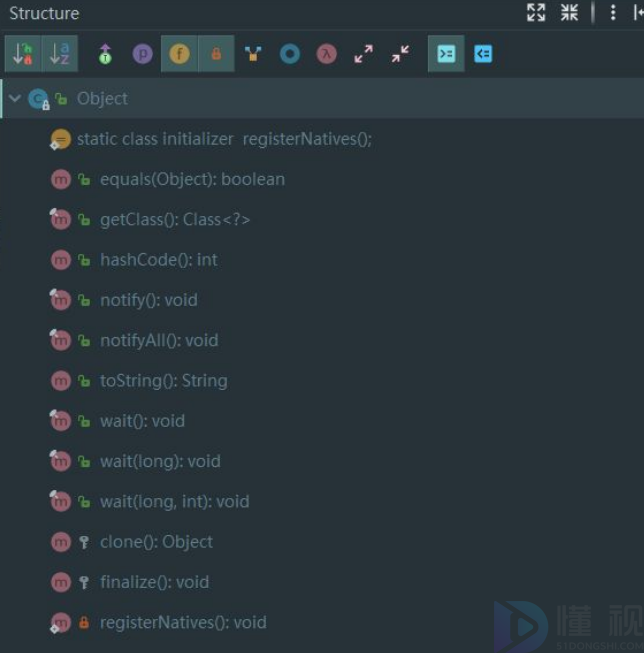Toggle Show Properties filter
644x653 pixels.
[x=142, y=54]
